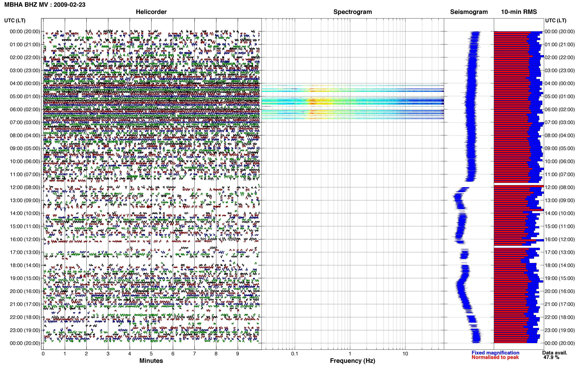
Task: Click the left 23:00 (19:00) time label
Action: tap(25, 330)
